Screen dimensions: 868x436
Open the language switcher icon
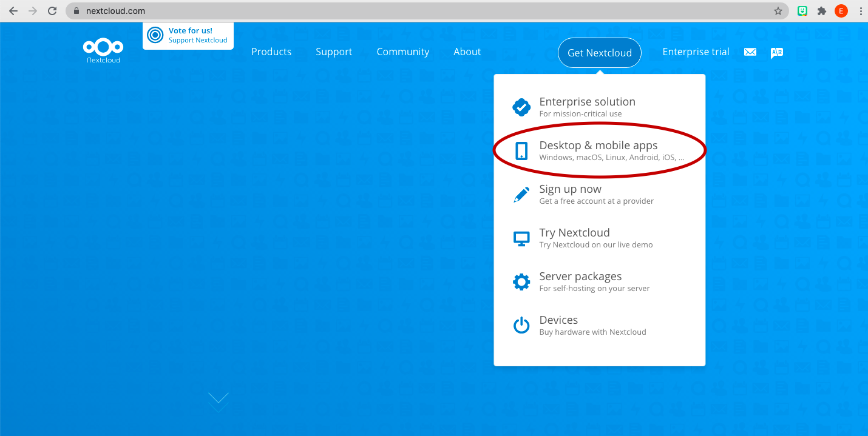tap(777, 52)
